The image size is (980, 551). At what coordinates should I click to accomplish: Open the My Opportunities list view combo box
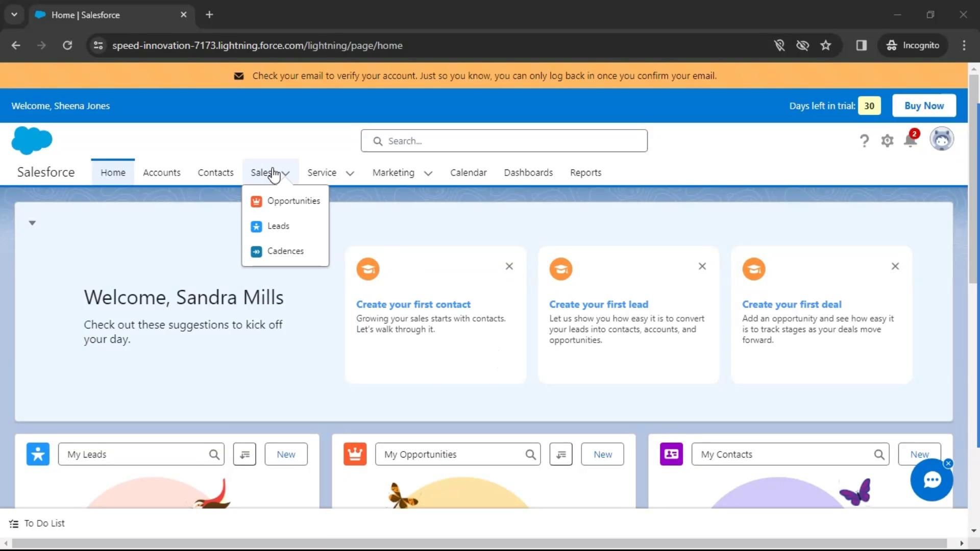[x=458, y=454]
